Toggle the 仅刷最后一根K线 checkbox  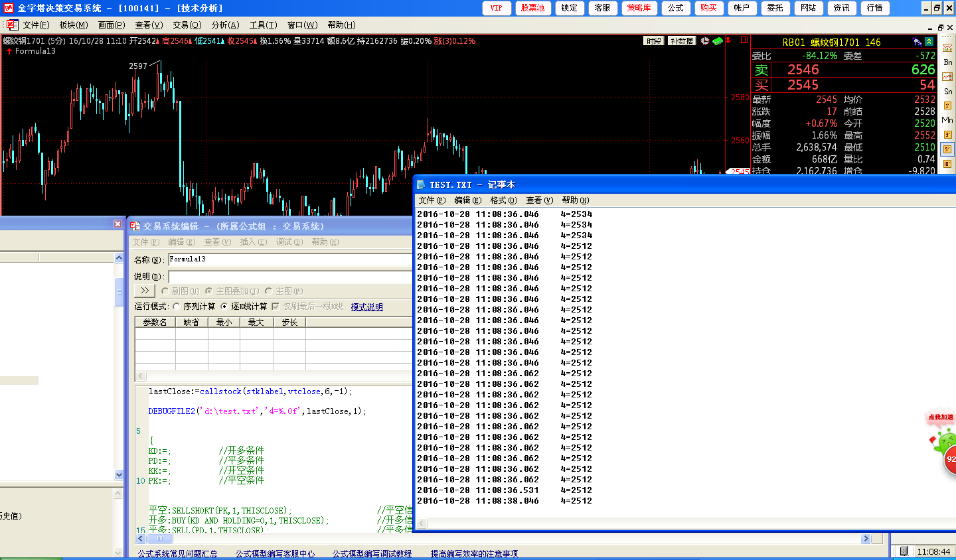click(x=276, y=307)
